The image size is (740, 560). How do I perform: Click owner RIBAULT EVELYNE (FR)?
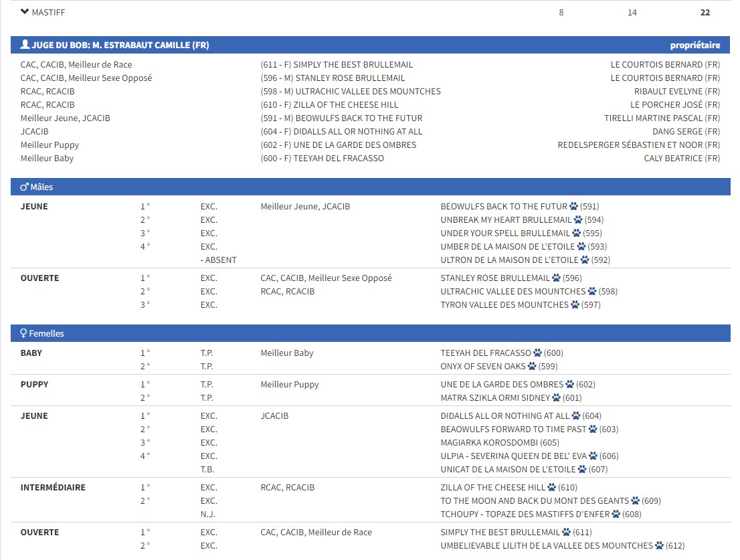(677, 91)
